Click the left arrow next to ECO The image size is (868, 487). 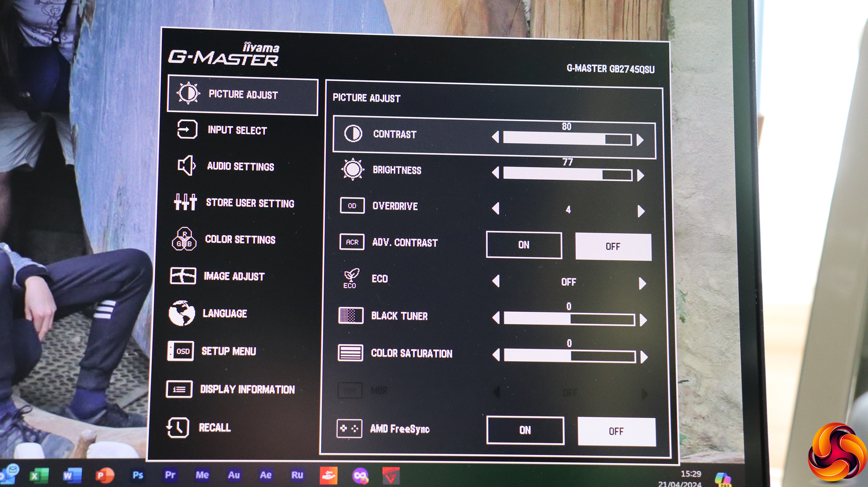496,281
